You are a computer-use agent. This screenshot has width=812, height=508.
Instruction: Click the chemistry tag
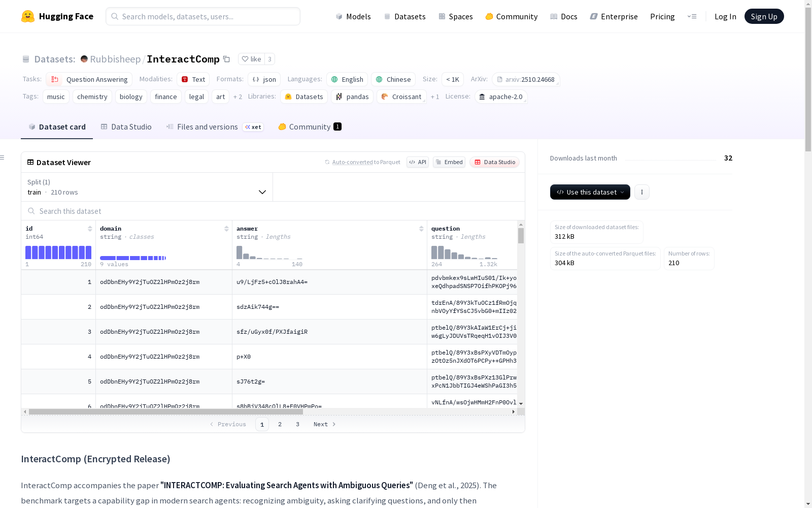[x=92, y=97]
